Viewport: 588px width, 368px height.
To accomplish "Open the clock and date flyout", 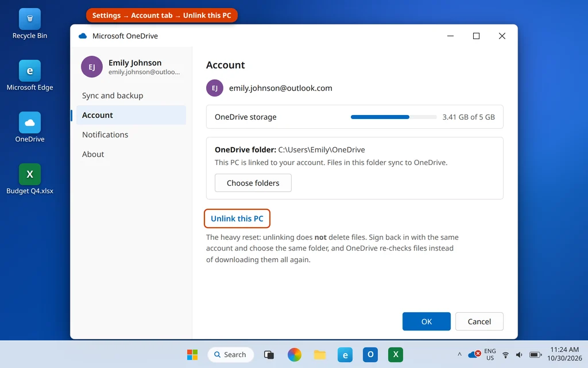I will [x=564, y=354].
